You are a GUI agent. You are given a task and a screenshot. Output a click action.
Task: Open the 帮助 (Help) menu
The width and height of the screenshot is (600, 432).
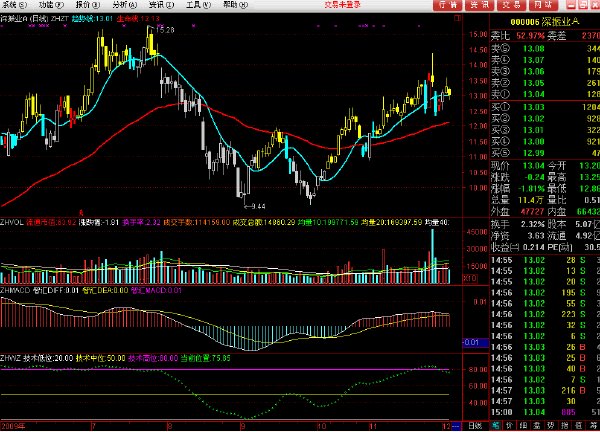(235, 5)
